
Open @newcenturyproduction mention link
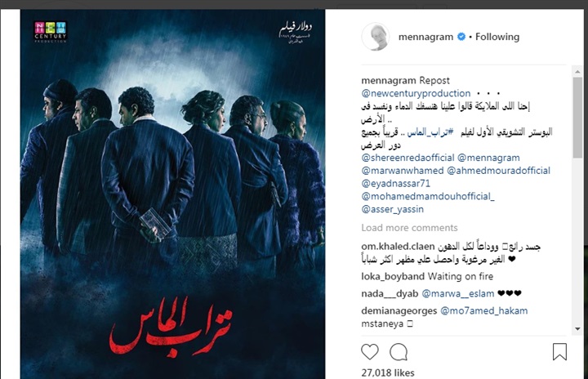tap(416, 93)
